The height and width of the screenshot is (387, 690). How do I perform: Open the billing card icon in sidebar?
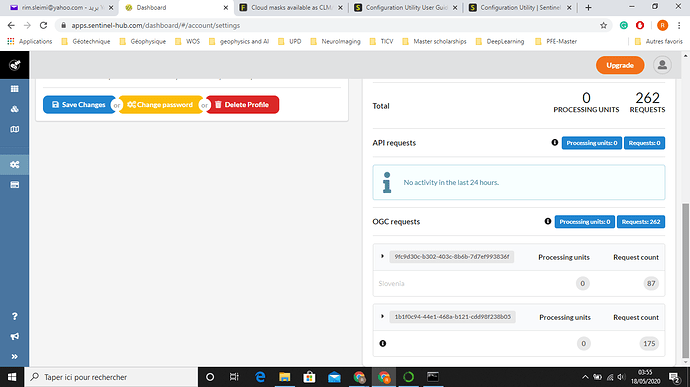click(15, 185)
